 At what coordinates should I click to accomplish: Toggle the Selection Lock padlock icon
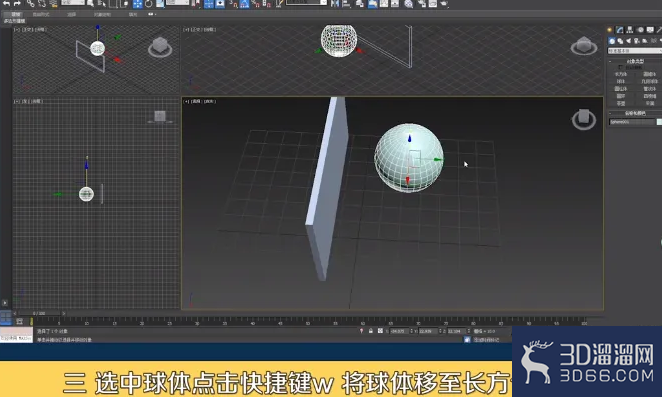pyautogui.click(x=370, y=331)
